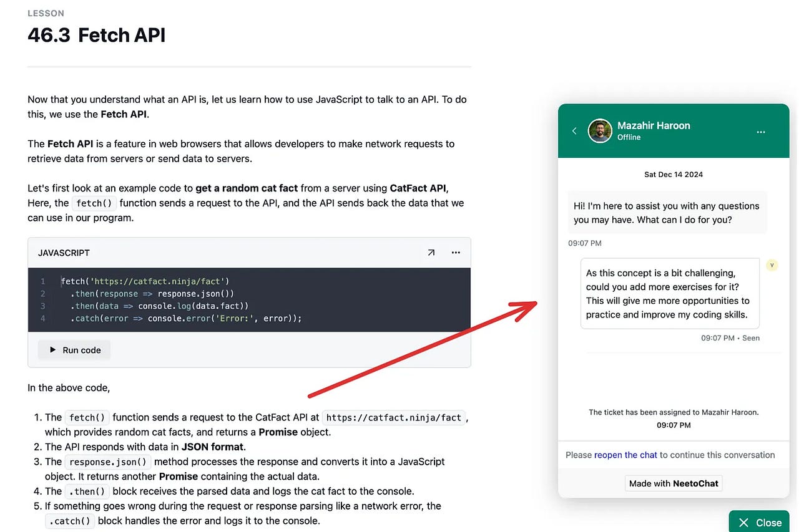Open the code block ellipsis options menu
The height and width of the screenshot is (532, 799).
456,253
